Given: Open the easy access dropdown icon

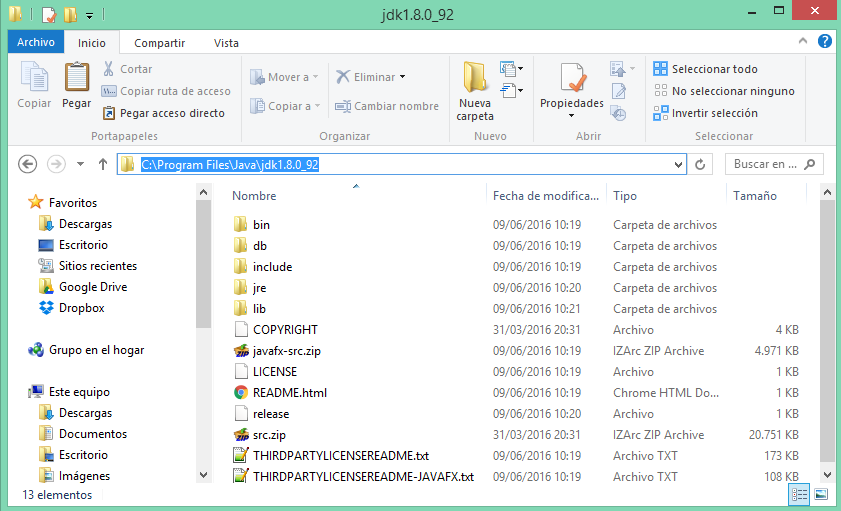Looking at the screenshot, I should pyautogui.click(x=511, y=91).
